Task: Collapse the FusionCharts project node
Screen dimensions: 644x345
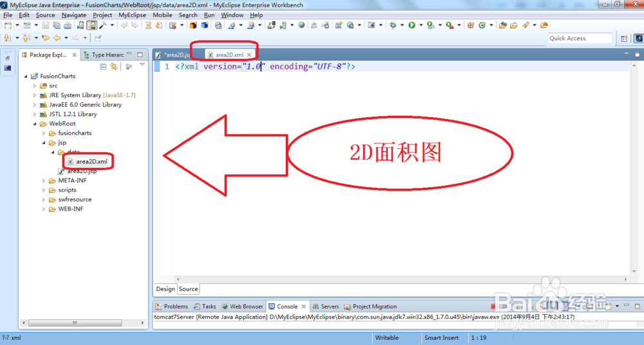Action: click(26, 77)
